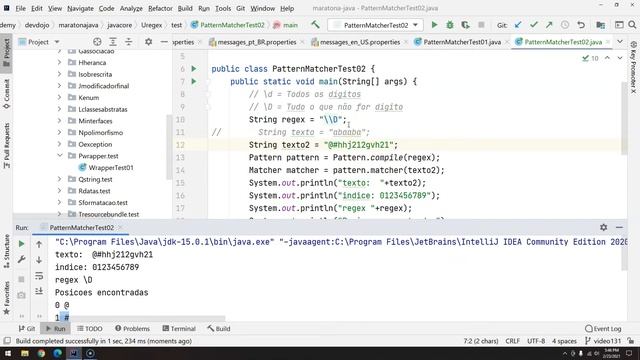Expand the Hheranca folder
This screenshot has width=640, height=360.
point(60,62)
